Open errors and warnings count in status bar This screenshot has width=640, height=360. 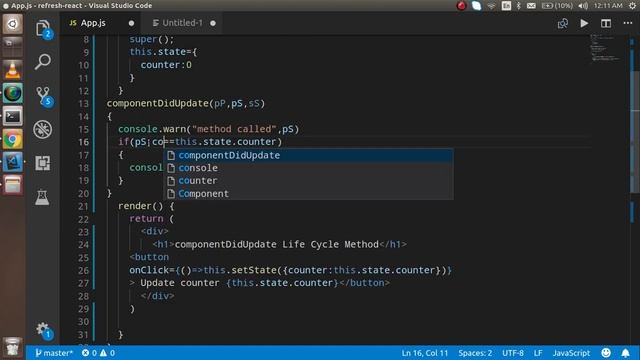point(98,353)
